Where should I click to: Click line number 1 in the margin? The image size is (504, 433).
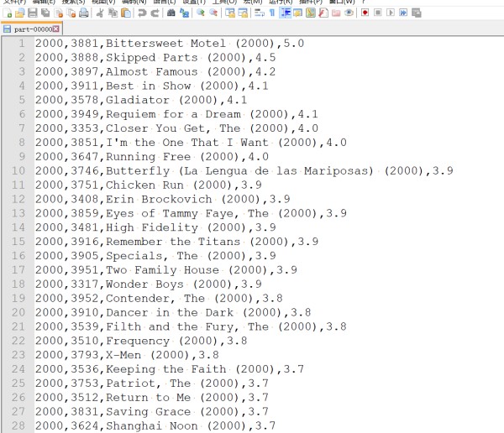pos(22,44)
